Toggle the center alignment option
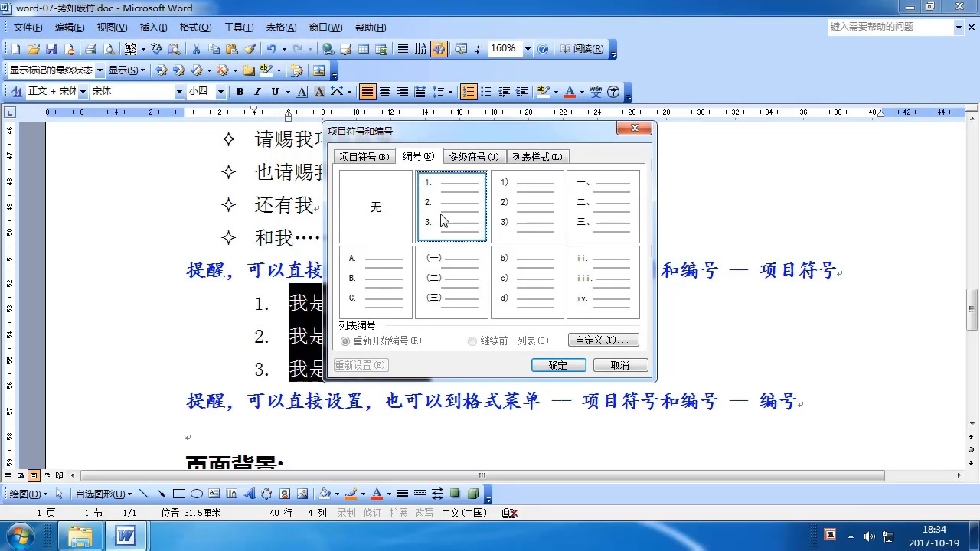 coord(386,91)
